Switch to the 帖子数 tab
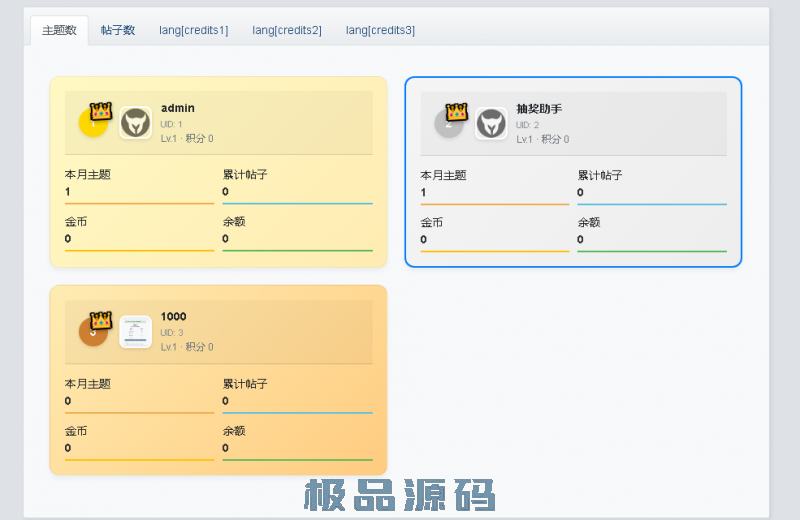The width and height of the screenshot is (800, 520). [x=118, y=31]
